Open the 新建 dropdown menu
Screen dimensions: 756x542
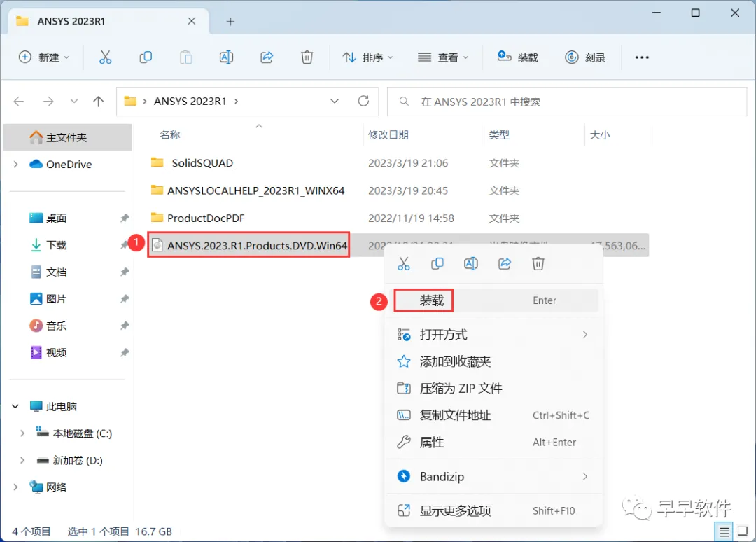(x=44, y=57)
